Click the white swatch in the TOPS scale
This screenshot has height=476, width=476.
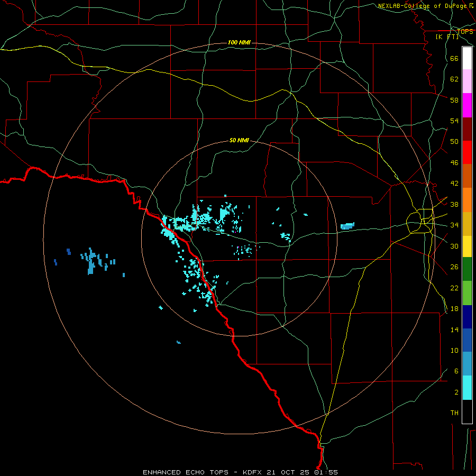[x=467, y=58]
